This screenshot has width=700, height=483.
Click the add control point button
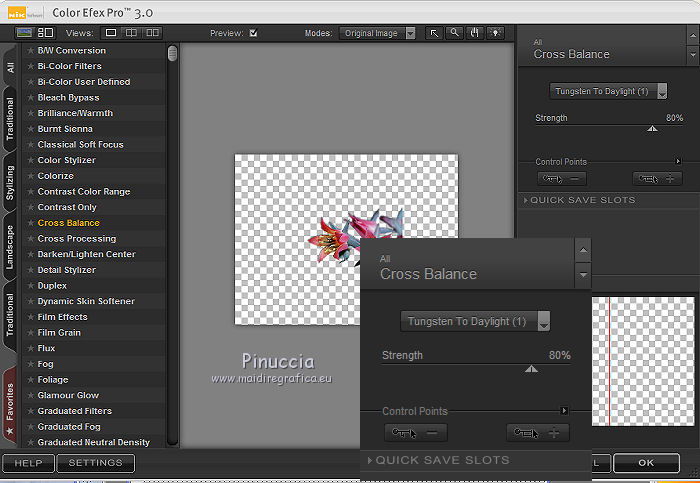(x=657, y=179)
